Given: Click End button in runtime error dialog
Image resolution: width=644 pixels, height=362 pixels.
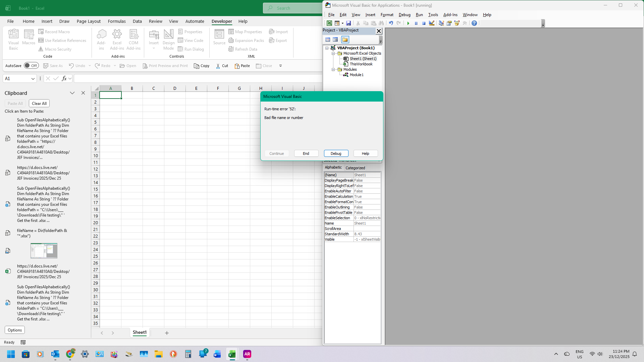Looking at the screenshot, I should 306,154.
